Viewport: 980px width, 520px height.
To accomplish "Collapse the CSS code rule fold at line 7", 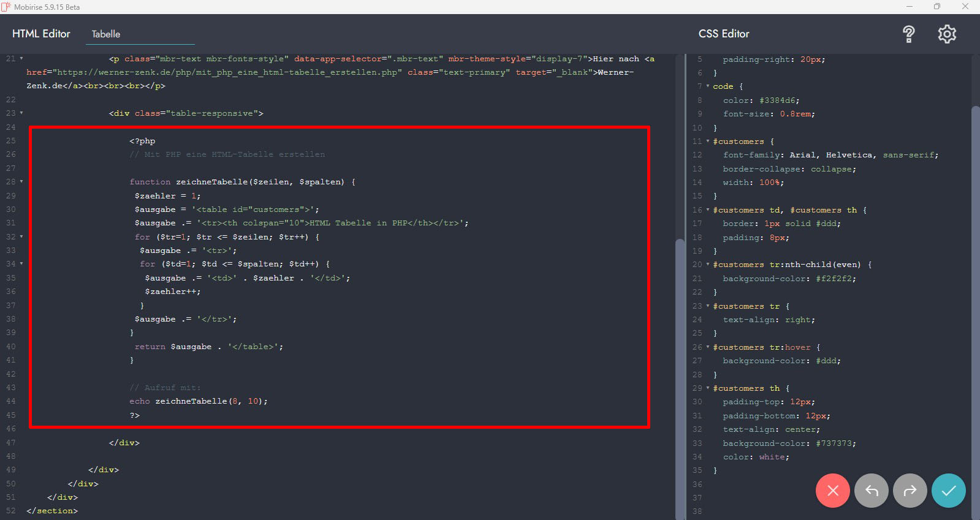I will (708, 86).
